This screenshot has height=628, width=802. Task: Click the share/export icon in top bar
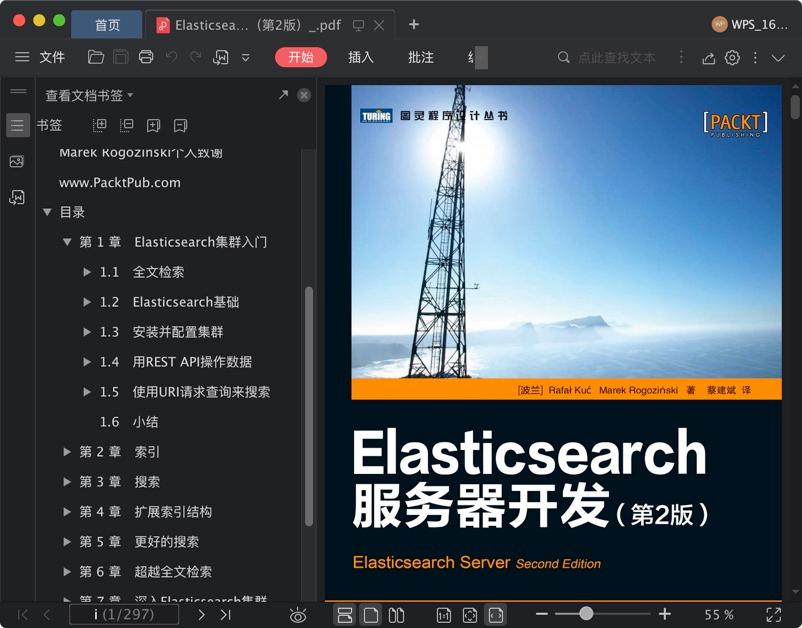708,58
